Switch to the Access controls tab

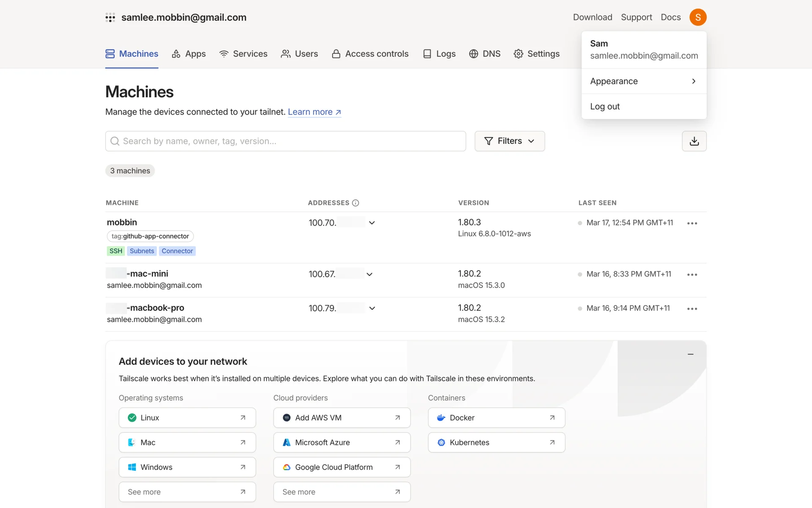370,54
